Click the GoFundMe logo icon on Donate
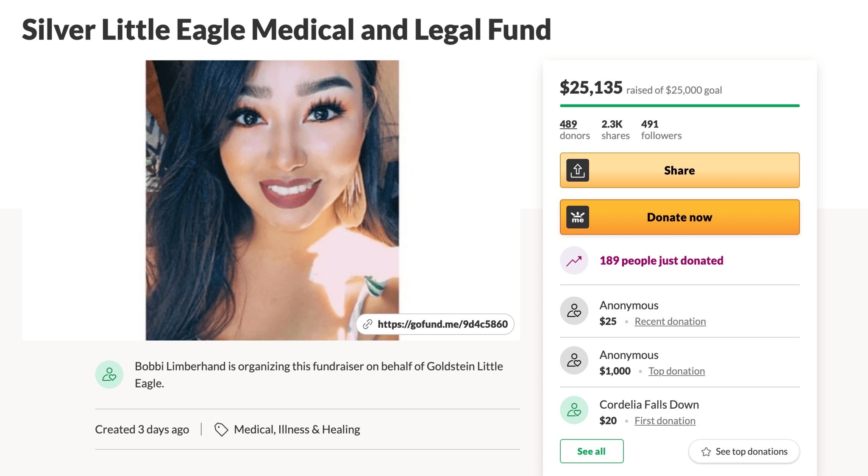This screenshot has height=476, width=868. 577,217
